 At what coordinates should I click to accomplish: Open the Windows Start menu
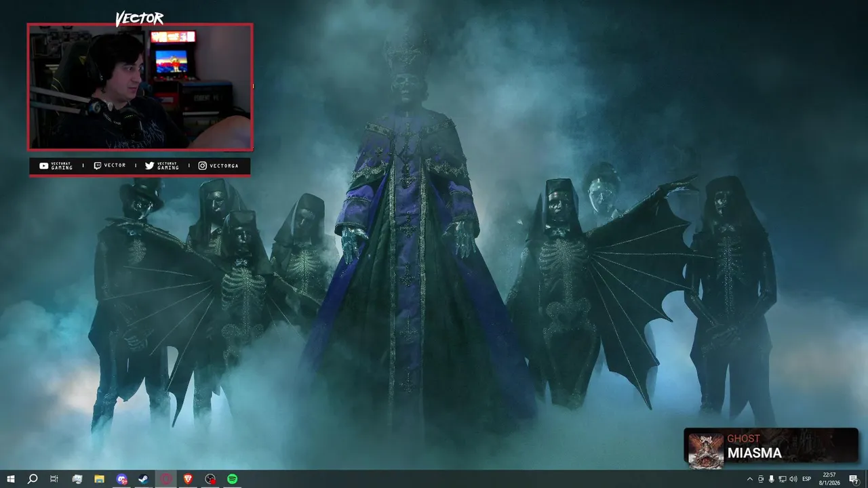pos(10,479)
